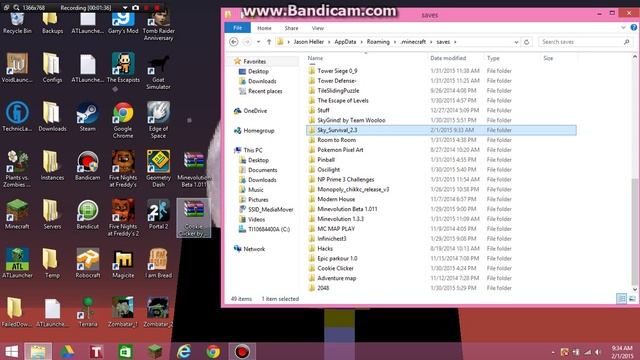Open Explorer help icon
The height and width of the screenshot is (360, 640).
pos(634,27)
